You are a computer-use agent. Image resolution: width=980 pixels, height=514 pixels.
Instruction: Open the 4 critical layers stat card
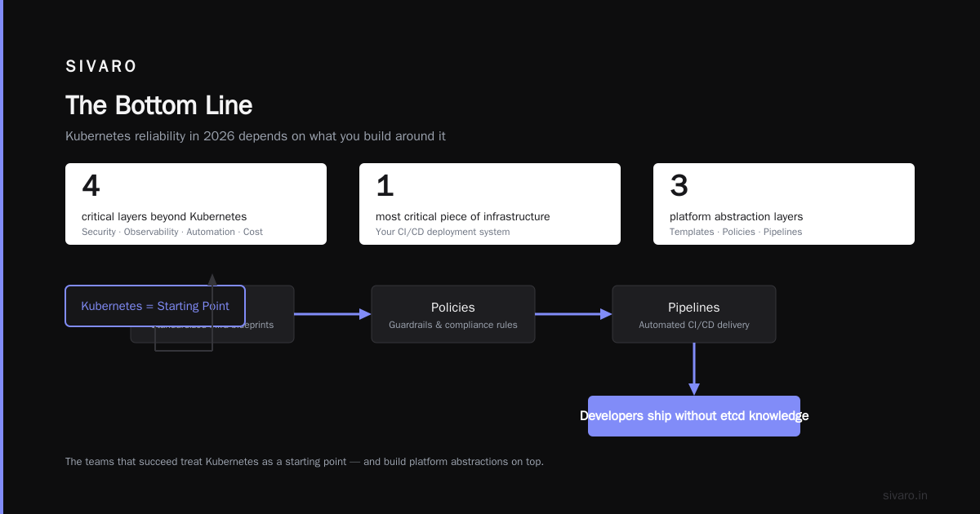point(196,204)
